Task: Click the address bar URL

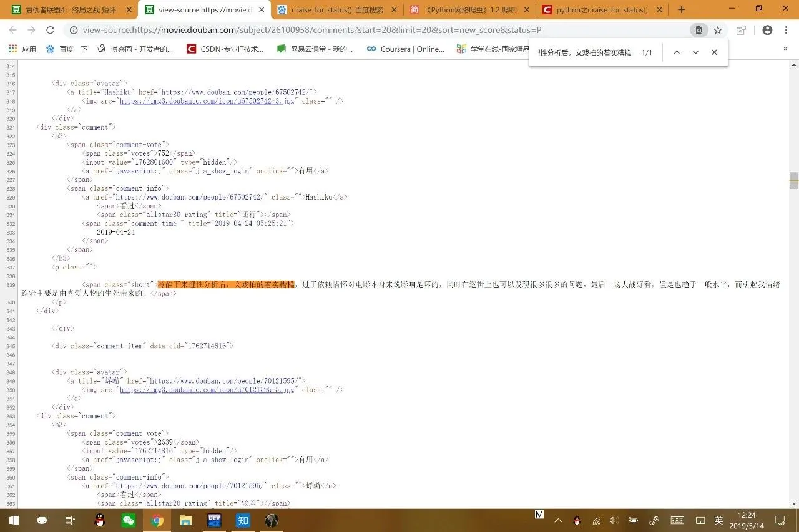Action: (312, 30)
